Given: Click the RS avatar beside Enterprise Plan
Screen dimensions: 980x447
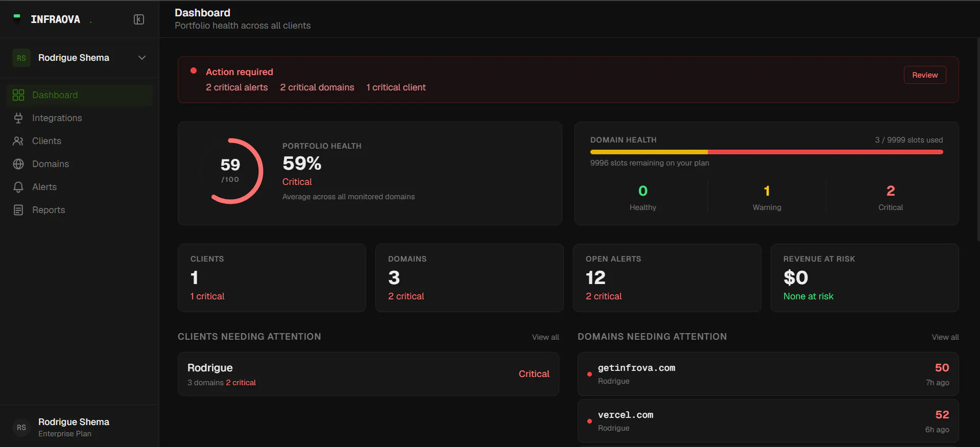Looking at the screenshot, I should [x=21, y=428].
